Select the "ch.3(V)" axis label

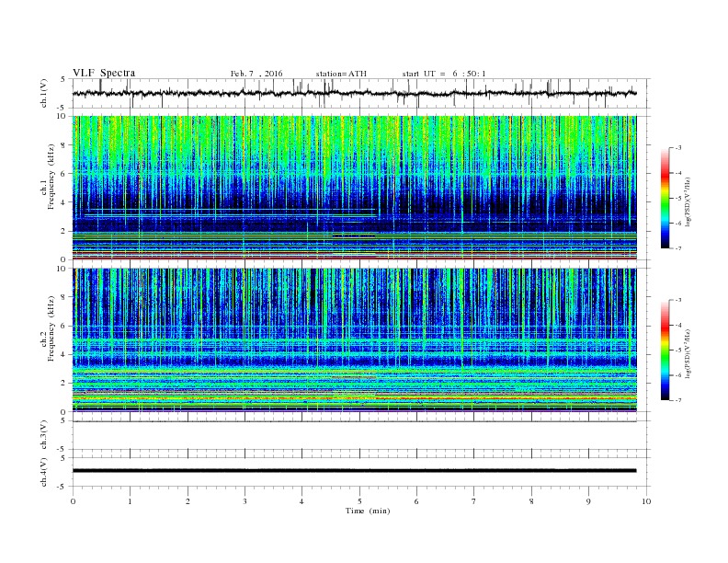point(44,435)
